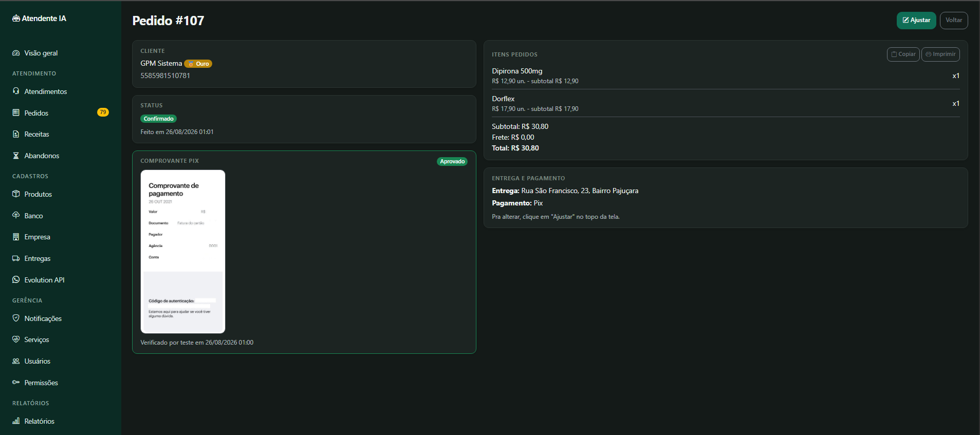
Task: Click the Banco bank icon
Action: click(x=16, y=215)
